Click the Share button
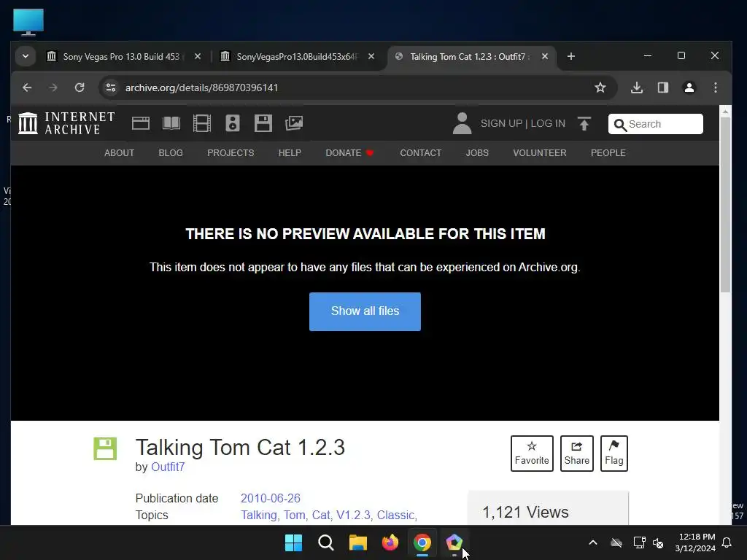747x560 pixels. point(576,454)
